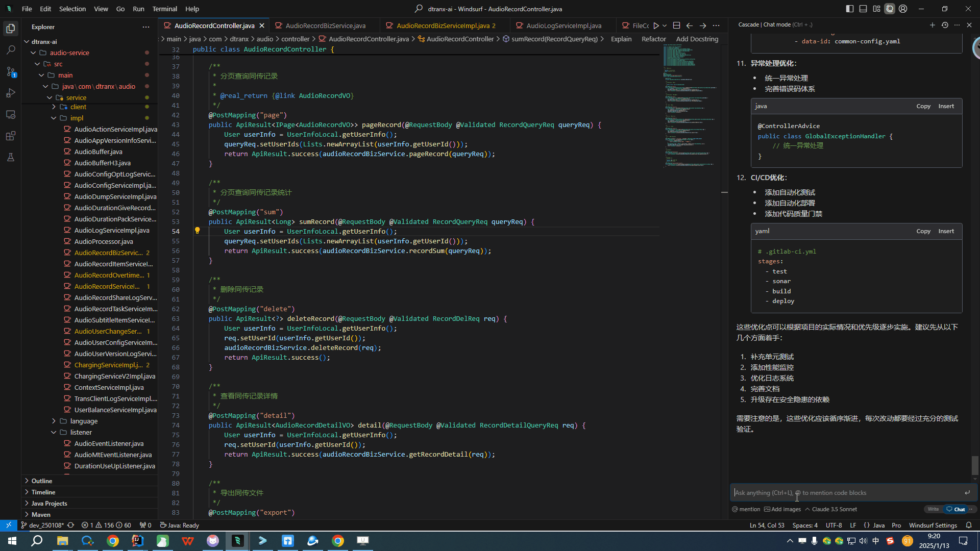Open Run and Debug view icon
This screenshot has width=980, height=551.
pyautogui.click(x=11, y=93)
